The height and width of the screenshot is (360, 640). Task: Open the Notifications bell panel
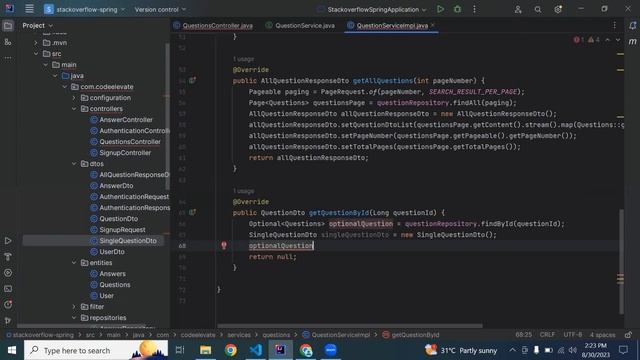click(x=632, y=26)
